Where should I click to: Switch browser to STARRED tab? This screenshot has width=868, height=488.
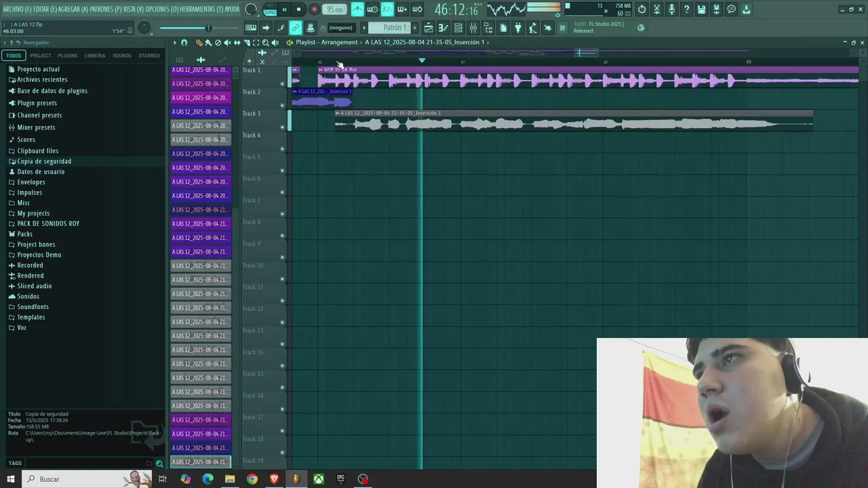(x=149, y=56)
